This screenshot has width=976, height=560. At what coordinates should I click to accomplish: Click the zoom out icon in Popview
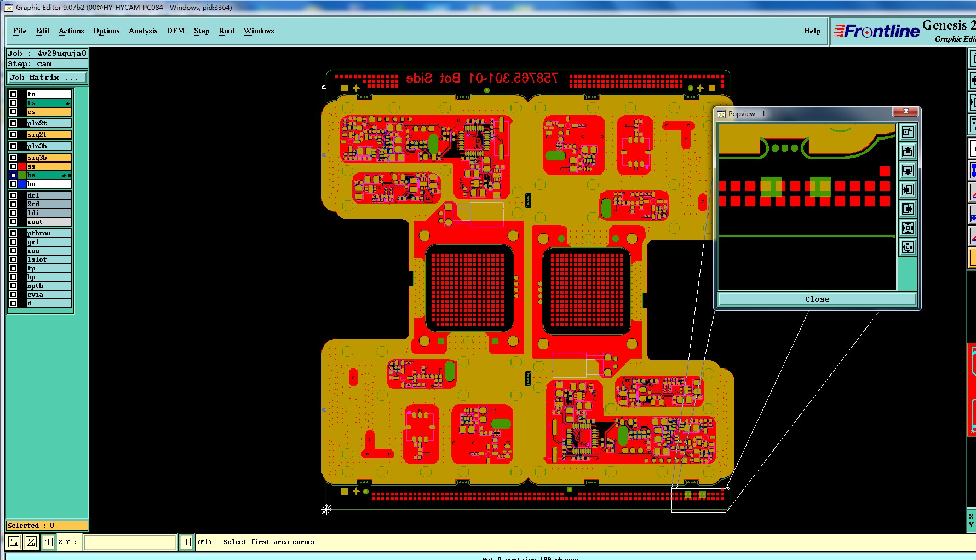(x=908, y=247)
